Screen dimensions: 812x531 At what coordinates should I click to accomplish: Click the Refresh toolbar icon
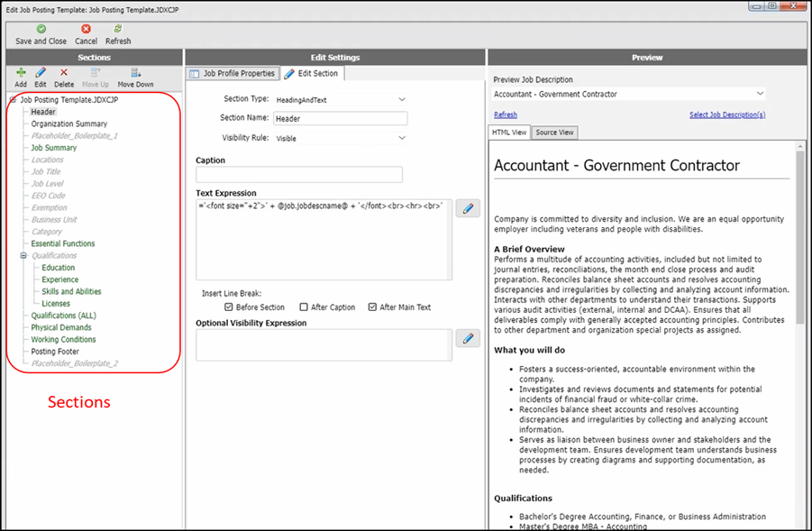[x=118, y=30]
